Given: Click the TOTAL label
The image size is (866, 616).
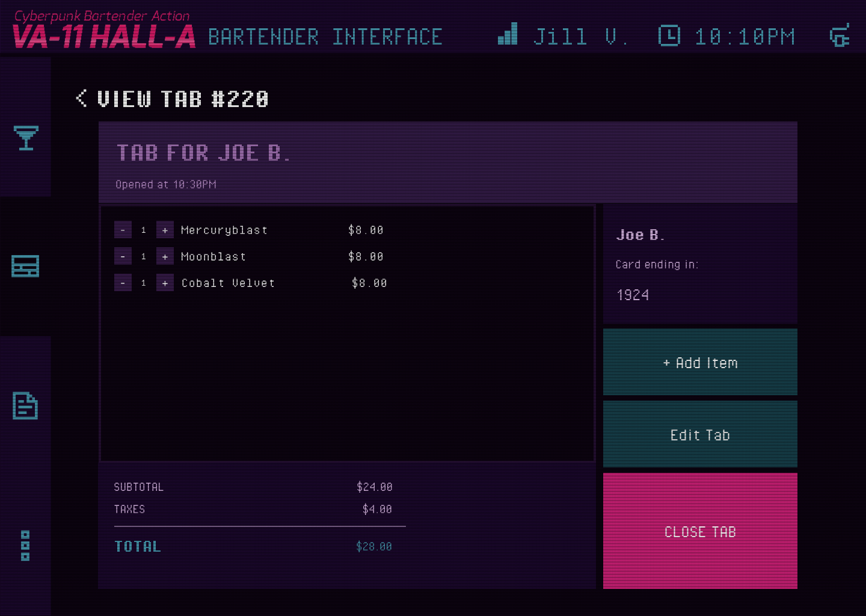Looking at the screenshot, I should [x=138, y=546].
